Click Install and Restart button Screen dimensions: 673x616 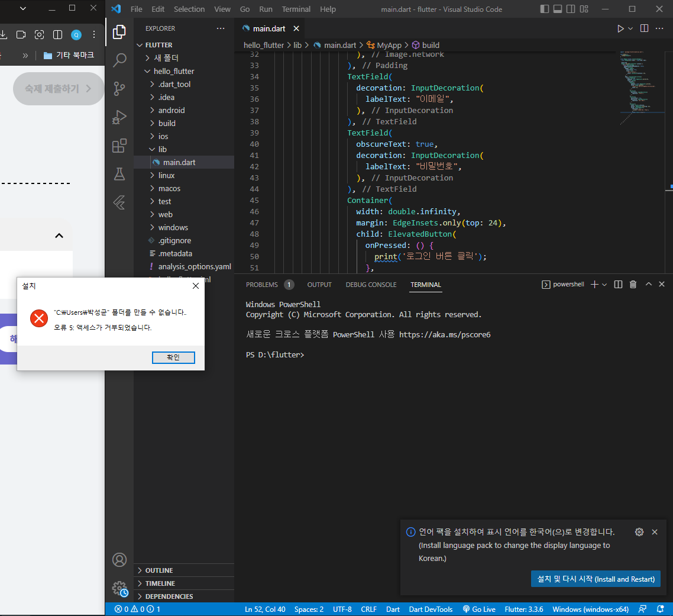tap(596, 579)
